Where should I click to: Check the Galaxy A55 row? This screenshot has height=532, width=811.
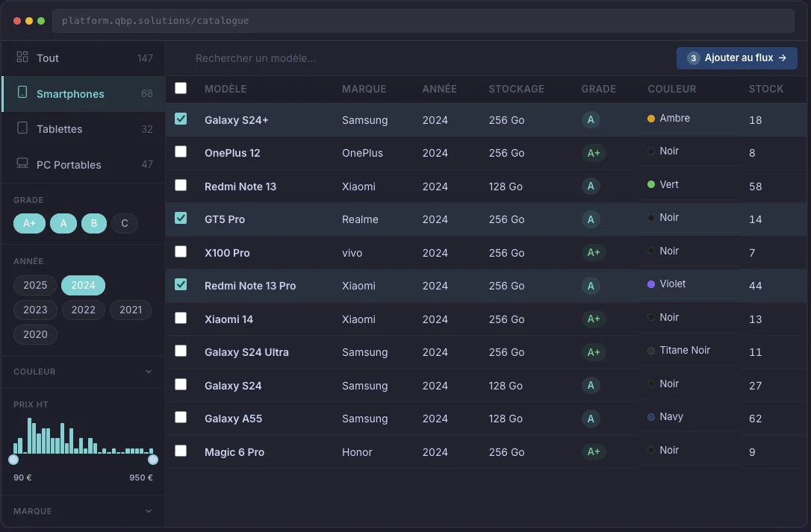pos(181,416)
